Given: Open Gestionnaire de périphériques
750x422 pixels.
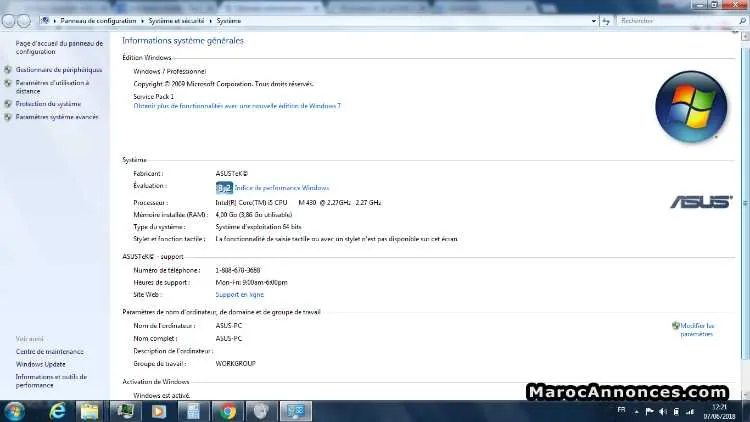Looking at the screenshot, I should (x=59, y=69).
